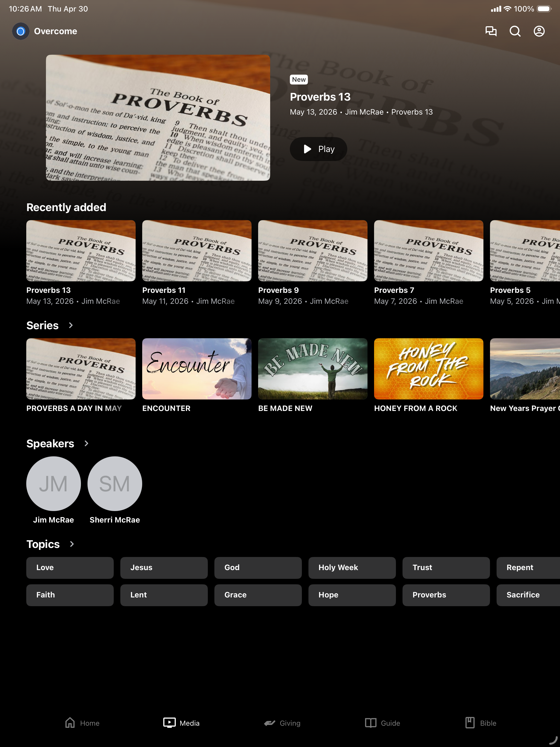Select 'May 7, 2026 • Jim McRae' caption
This screenshot has width=560, height=747.
(419, 301)
